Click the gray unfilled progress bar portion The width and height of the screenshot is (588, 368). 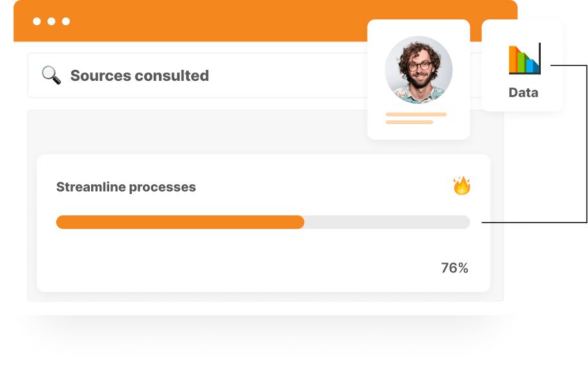tap(387, 222)
